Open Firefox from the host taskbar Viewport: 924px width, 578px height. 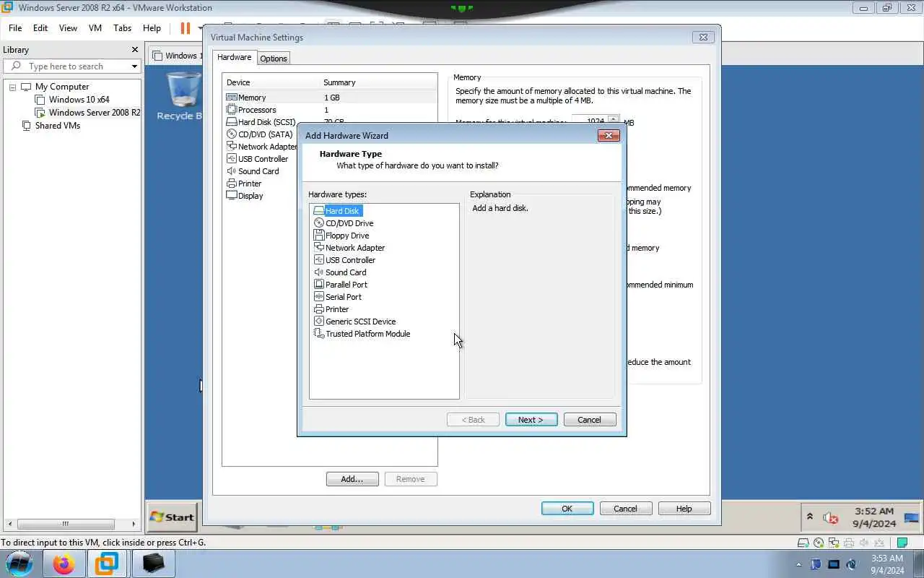64,564
